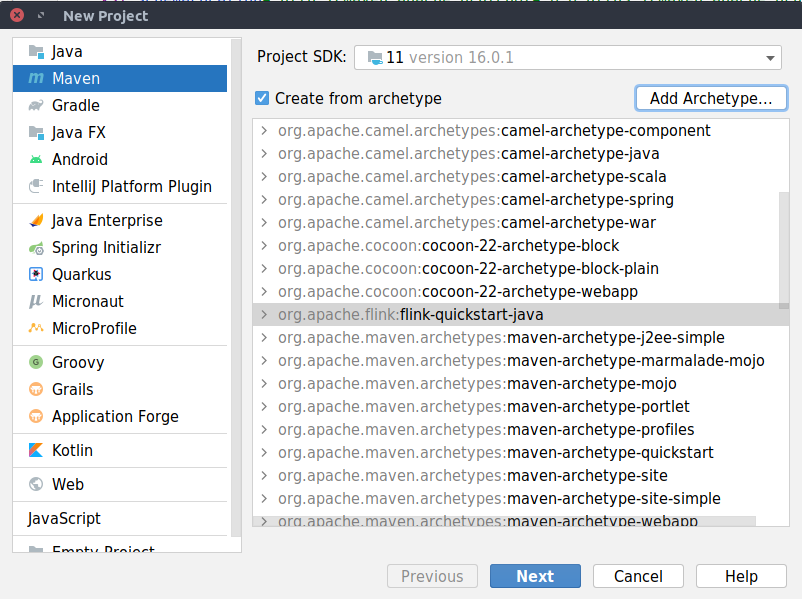This screenshot has width=802, height=599.
Task: Open the Project SDK dropdown arrow
Action: 770,58
